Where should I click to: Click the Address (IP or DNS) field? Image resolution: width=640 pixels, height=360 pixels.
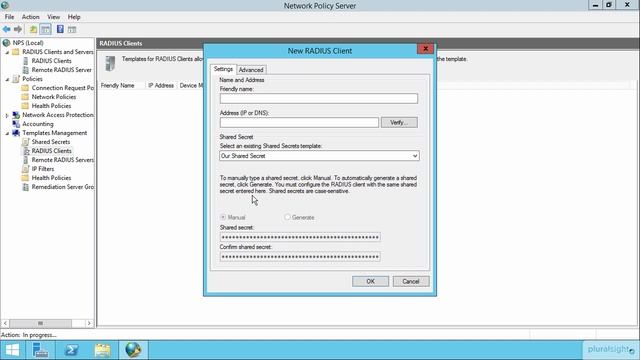coord(299,122)
